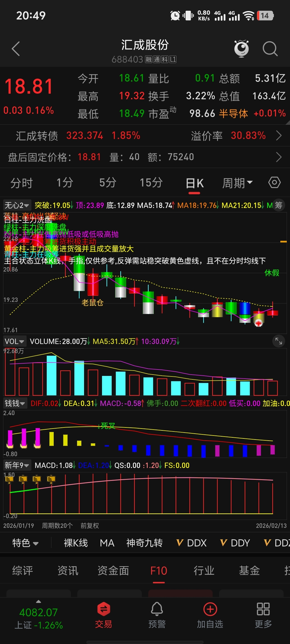Image resolution: width=290 pixels, height=644 pixels.
Task: Open the 综评 tab
Action: [x=23, y=570]
